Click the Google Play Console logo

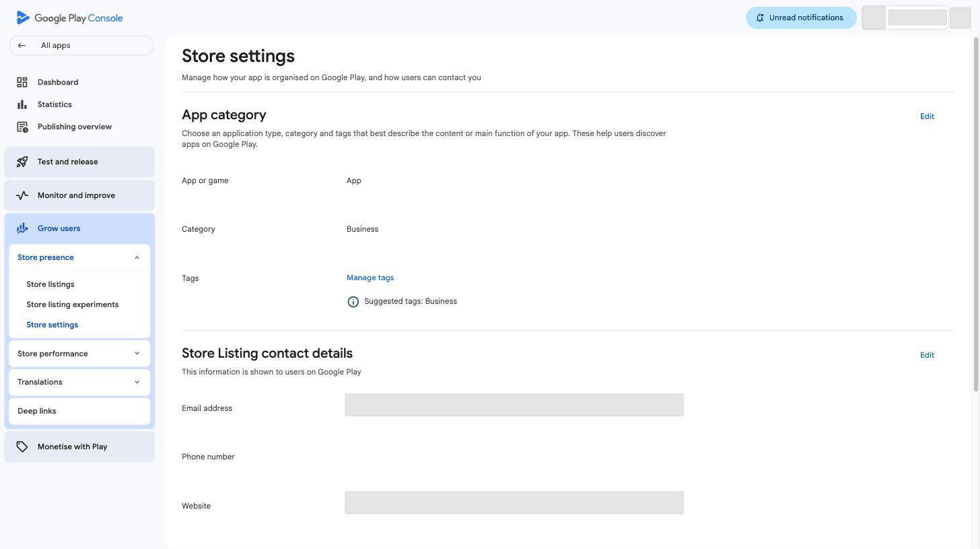pyautogui.click(x=69, y=18)
